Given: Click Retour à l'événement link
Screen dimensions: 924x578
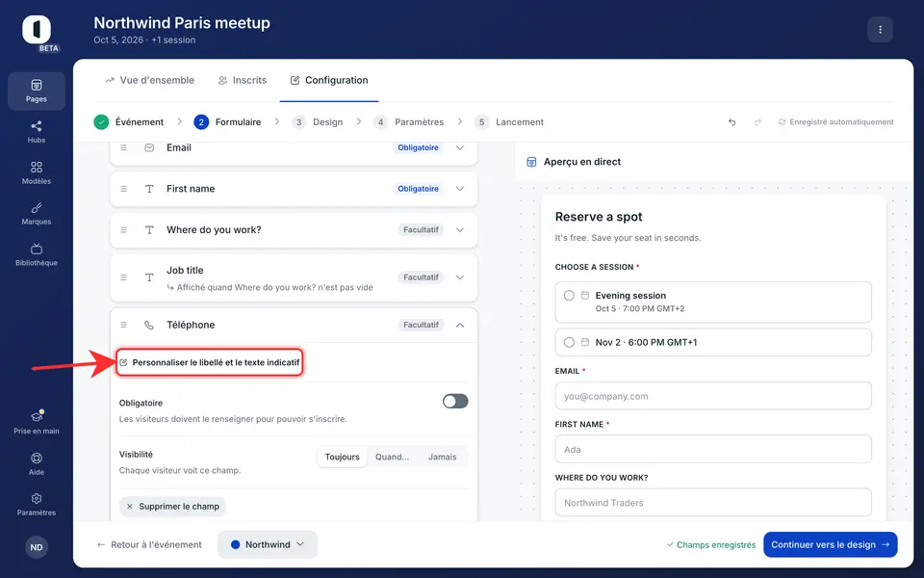Looking at the screenshot, I should click(x=149, y=544).
